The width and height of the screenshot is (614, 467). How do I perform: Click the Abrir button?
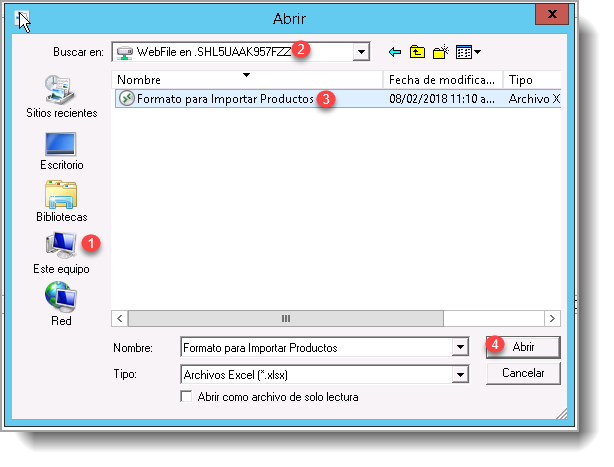coord(523,347)
